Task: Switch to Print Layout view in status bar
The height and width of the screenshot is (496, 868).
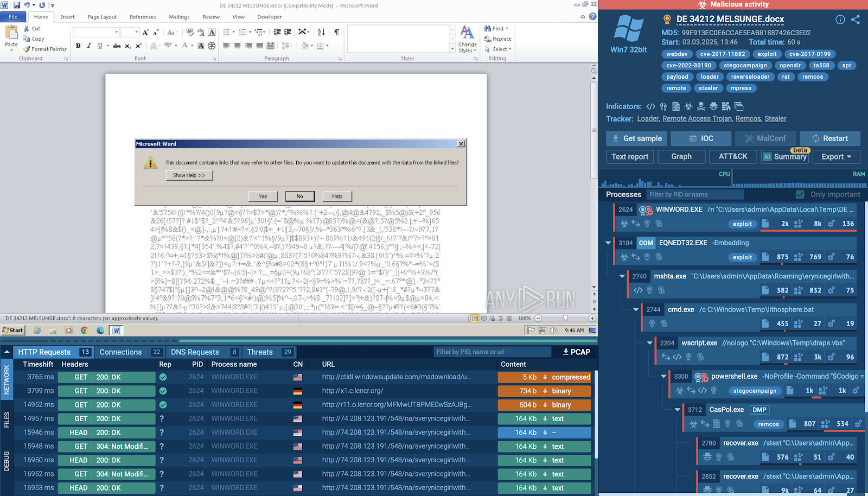Action: 475,318
